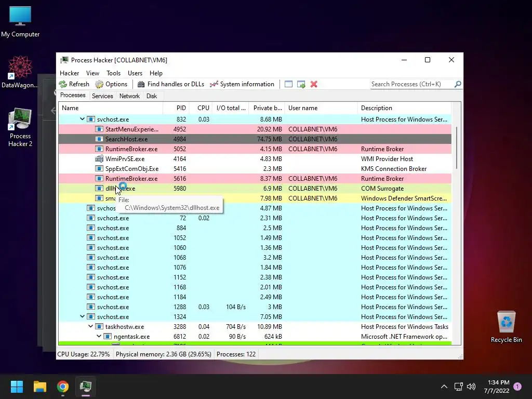Open the Recycle Bin desktop icon
The image size is (532, 399).
coord(506,327)
